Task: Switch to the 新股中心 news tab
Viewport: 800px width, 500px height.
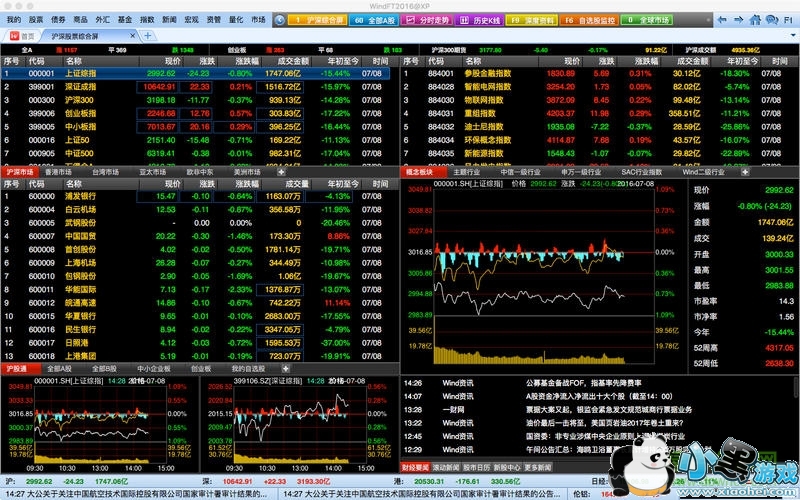Action: tap(507, 467)
